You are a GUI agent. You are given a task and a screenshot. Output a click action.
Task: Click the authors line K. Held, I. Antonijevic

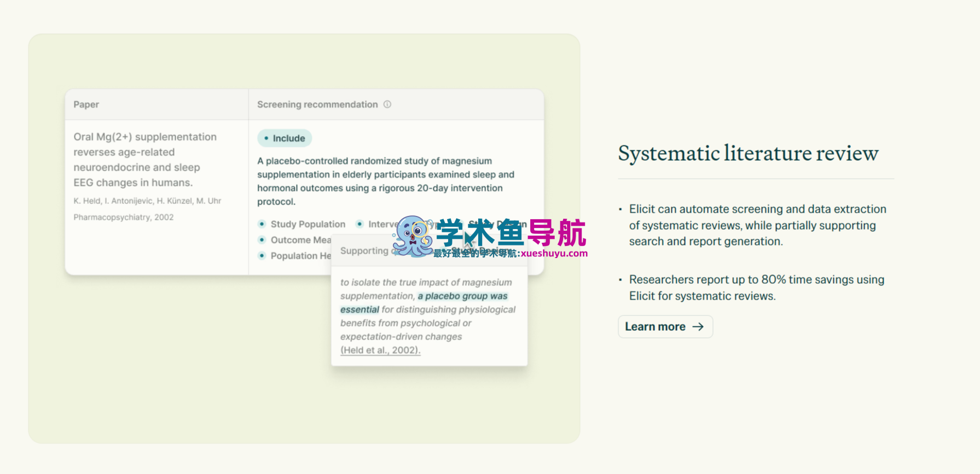click(147, 201)
